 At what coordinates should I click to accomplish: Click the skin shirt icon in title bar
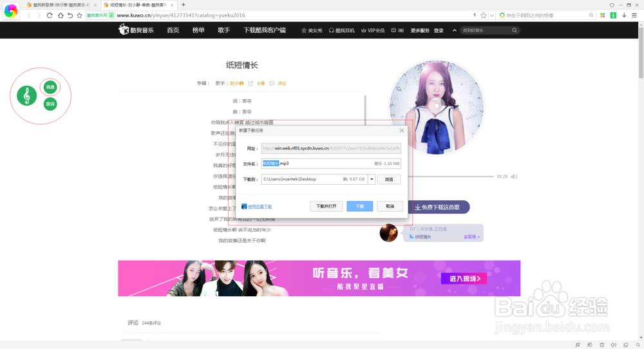[612, 5]
